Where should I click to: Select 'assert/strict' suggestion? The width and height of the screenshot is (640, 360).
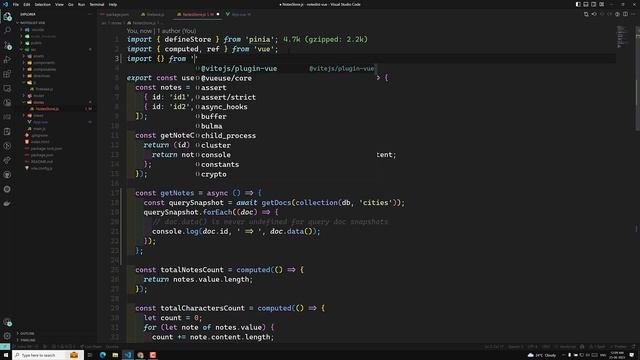(x=285, y=97)
